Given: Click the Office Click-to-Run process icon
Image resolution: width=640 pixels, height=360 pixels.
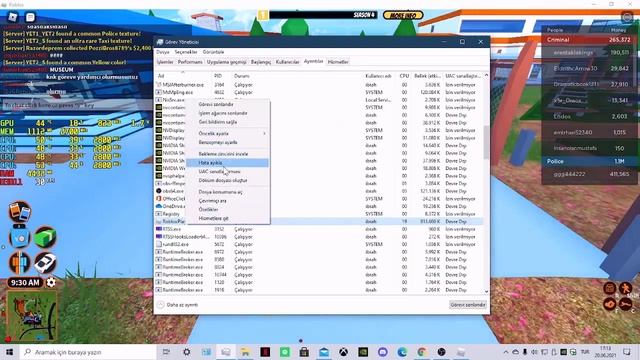Looking at the screenshot, I should tap(159, 198).
